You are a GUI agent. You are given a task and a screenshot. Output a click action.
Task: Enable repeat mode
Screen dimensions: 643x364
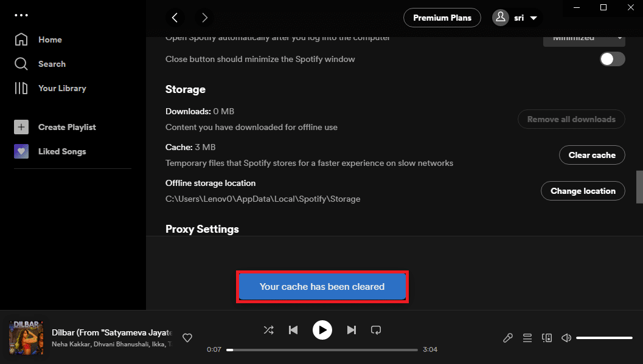(376, 330)
